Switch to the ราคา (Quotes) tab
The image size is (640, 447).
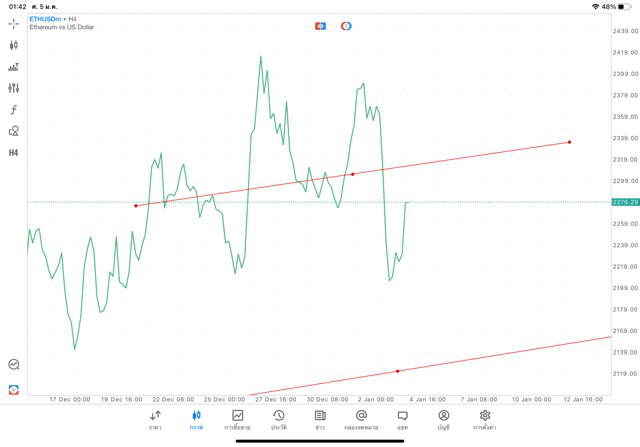155,420
